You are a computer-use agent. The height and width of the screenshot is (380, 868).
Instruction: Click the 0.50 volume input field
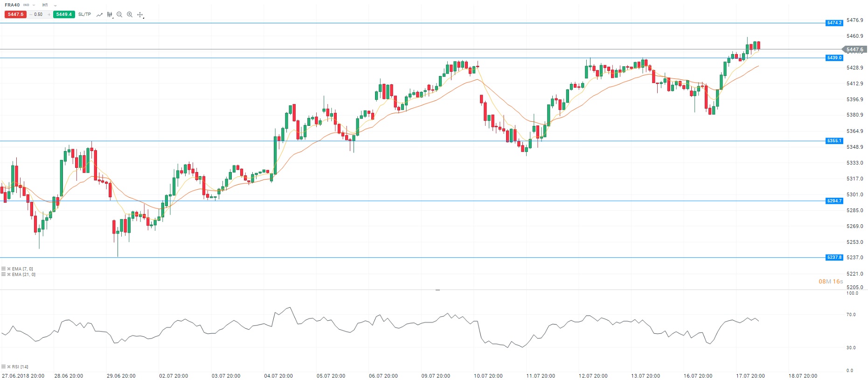39,14
